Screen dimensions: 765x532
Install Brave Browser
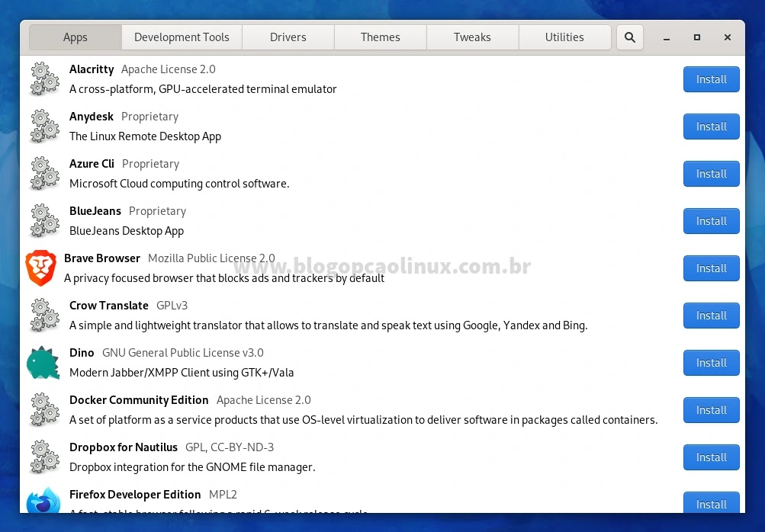pyautogui.click(x=712, y=268)
